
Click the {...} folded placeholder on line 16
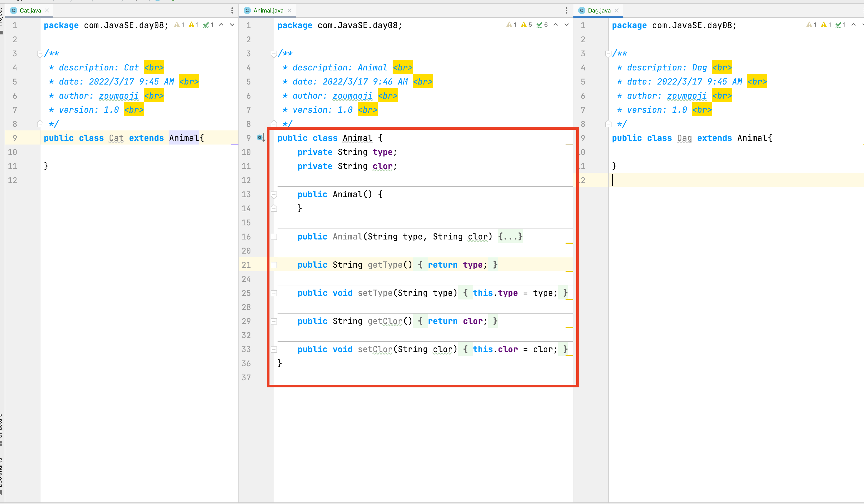click(510, 237)
